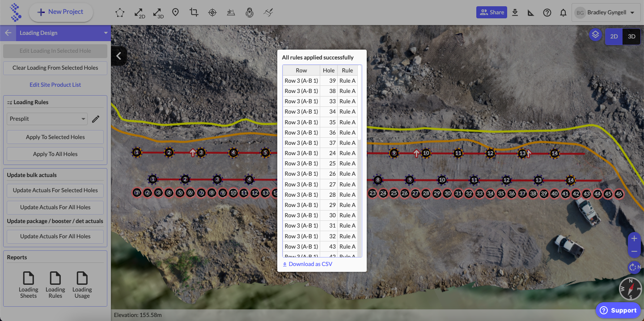Activate the 2D distance measurement tool
Image resolution: width=644 pixels, height=321 pixels.
pos(140,13)
